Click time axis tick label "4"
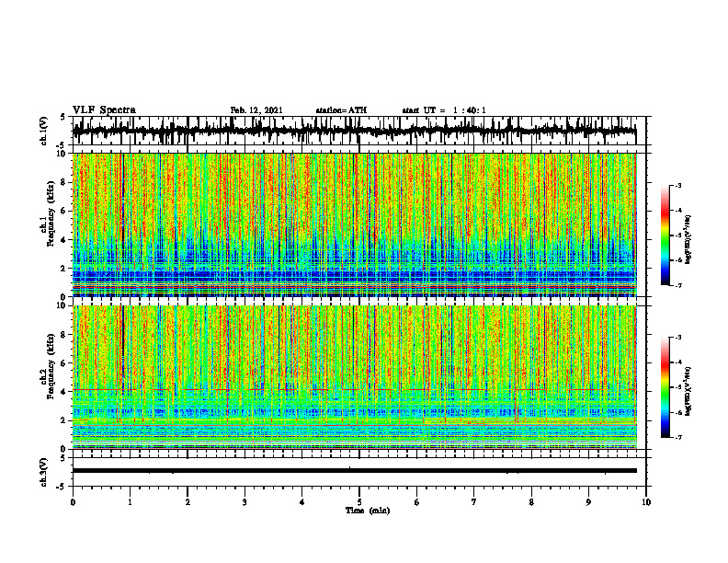Viewport: 728px width, 563px height. 302,502
